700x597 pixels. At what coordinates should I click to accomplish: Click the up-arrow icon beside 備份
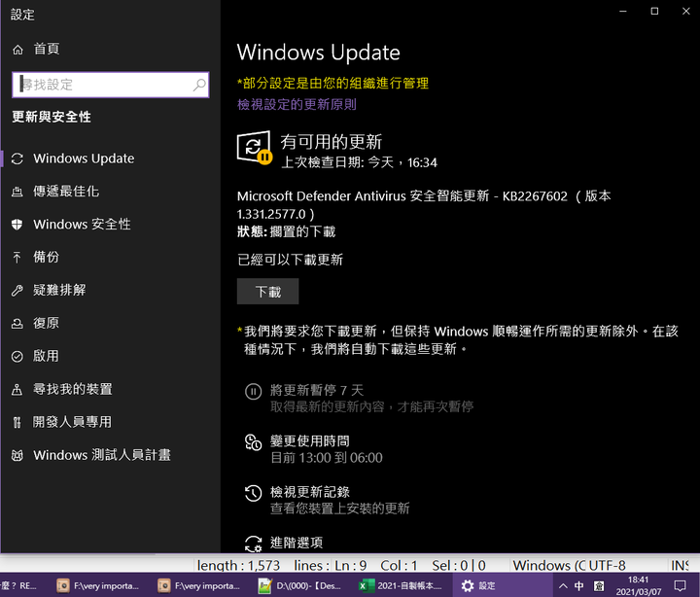[x=17, y=258]
